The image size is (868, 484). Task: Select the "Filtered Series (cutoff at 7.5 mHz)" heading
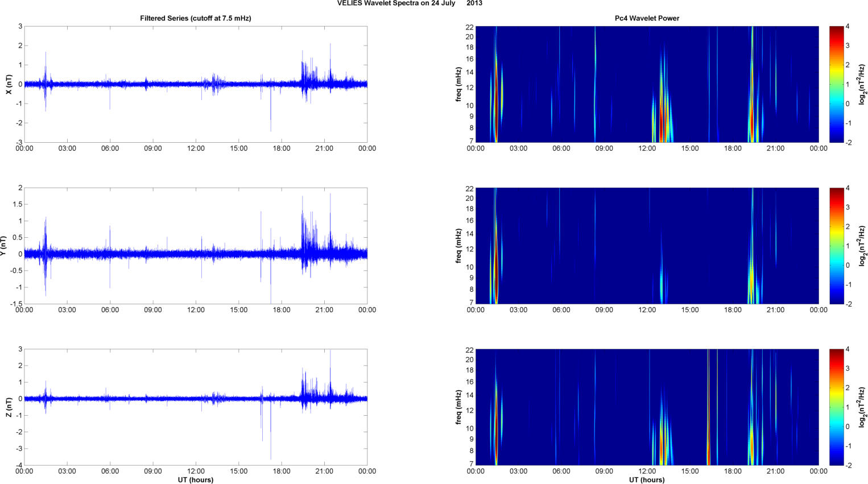click(x=196, y=18)
